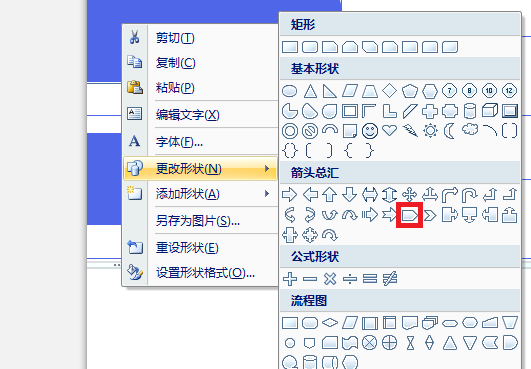Choose Reset Shape (重设形状) entry
531x369 pixels.
pyautogui.click(x=200, y=248)
